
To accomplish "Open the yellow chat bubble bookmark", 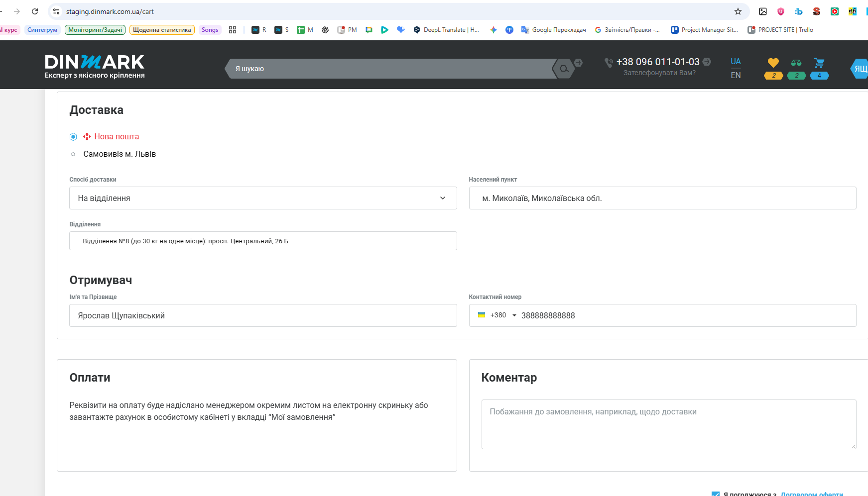I will [369, 30].
